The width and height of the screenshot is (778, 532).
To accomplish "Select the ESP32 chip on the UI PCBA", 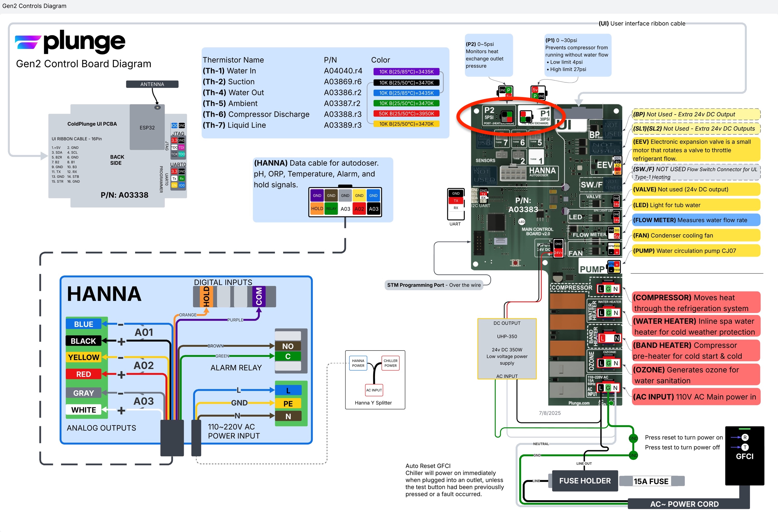I will pos(147,127).
